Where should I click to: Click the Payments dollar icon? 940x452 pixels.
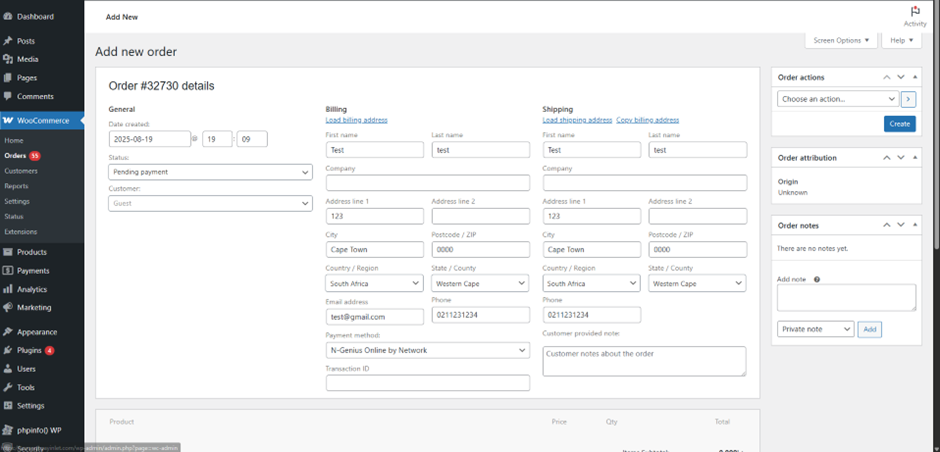(8, 271)
